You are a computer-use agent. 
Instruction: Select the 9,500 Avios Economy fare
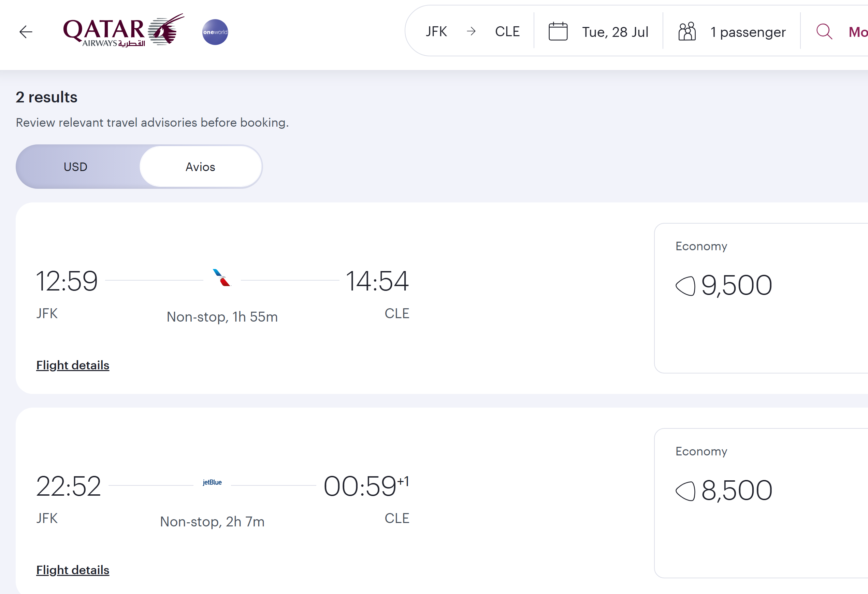[761, 298]
